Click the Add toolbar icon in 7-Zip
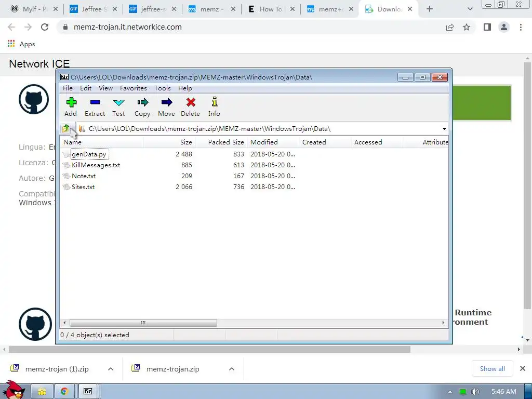Screen dimensions: 532x399 (x=71, y=107)
